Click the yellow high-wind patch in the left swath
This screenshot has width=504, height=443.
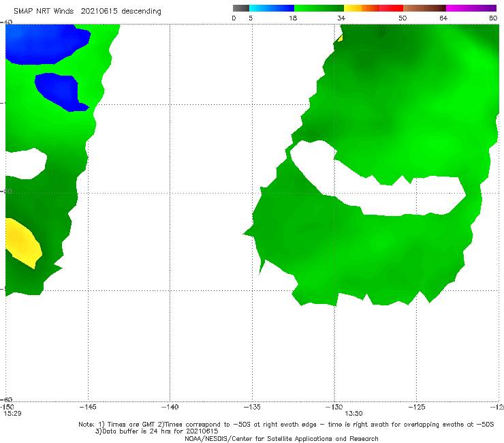pos(22,242)
